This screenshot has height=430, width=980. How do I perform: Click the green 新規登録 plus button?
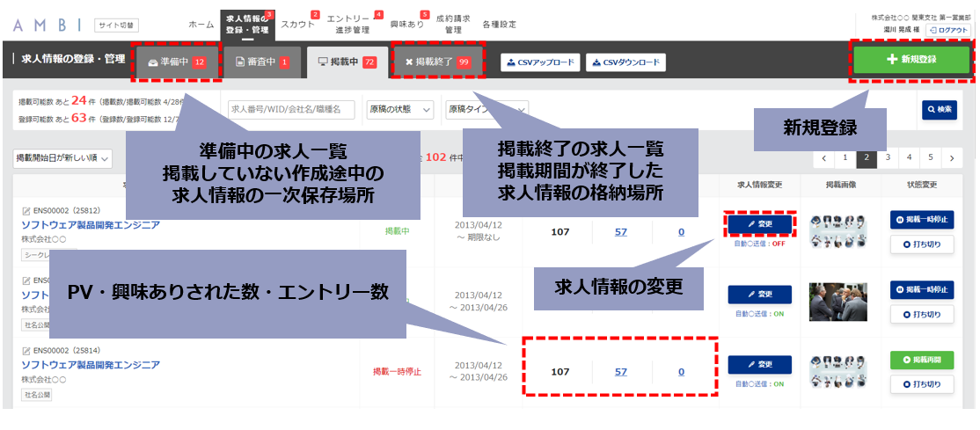coord(911,60)
